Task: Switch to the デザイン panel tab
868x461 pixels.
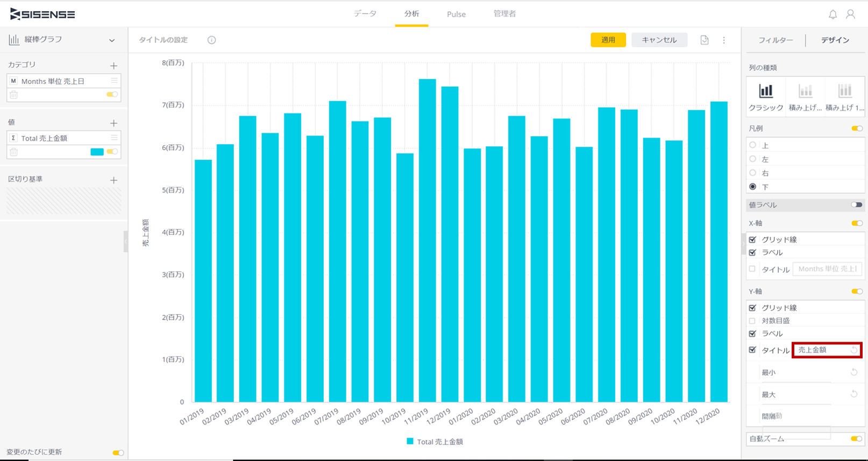Action: click(835, 40)
